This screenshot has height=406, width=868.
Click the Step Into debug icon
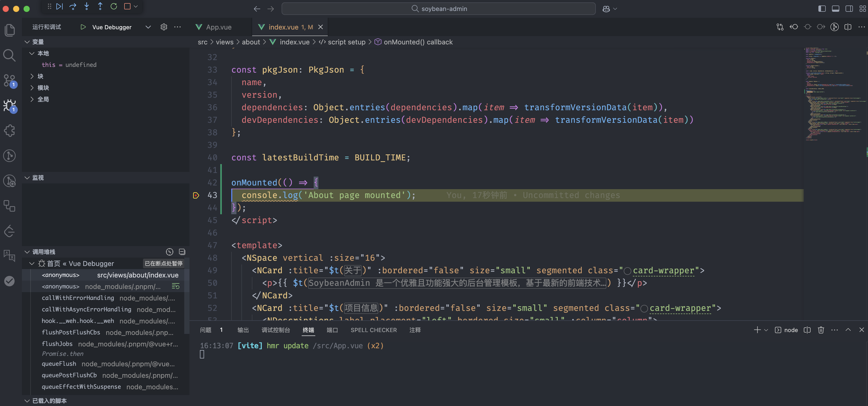(87, 7)
